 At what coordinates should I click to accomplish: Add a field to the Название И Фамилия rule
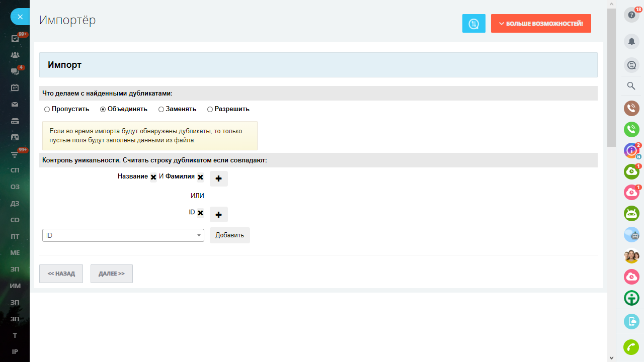[x=219, y=178]
